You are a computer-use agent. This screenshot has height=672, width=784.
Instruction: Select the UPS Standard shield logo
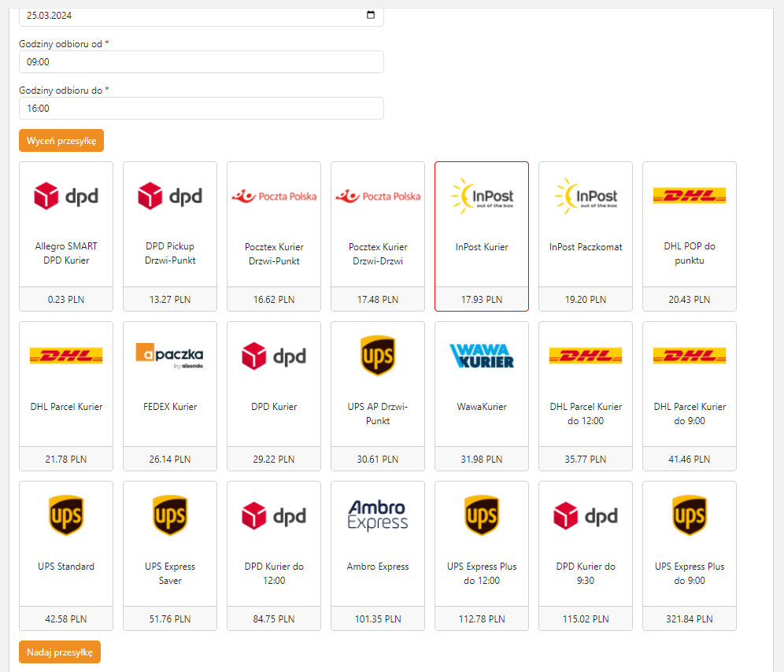coord(66,515)
